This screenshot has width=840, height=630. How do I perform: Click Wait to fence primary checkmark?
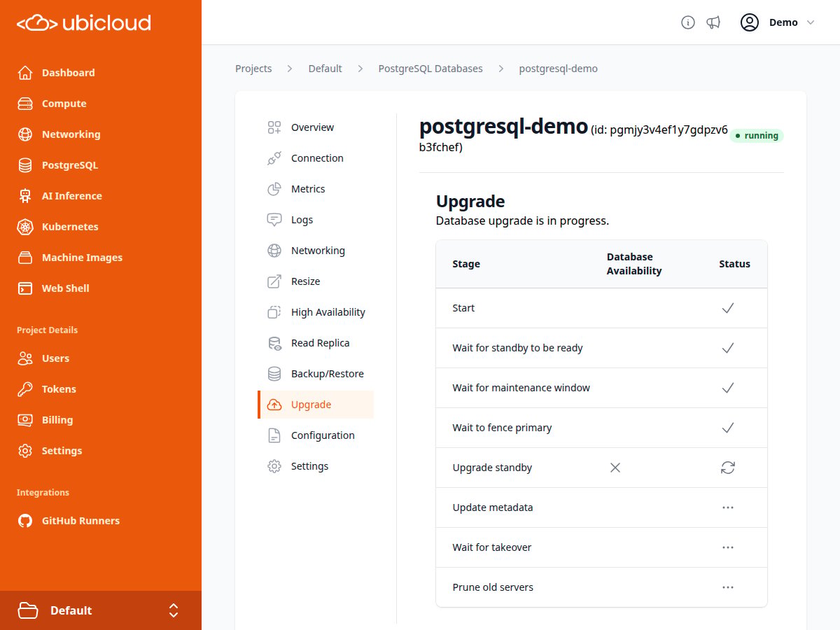(728, 428)
